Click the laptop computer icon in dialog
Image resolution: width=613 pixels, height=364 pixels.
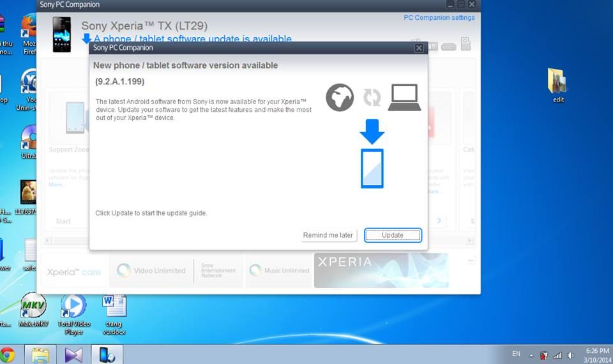pyautogui.click(x=404, y=97)
